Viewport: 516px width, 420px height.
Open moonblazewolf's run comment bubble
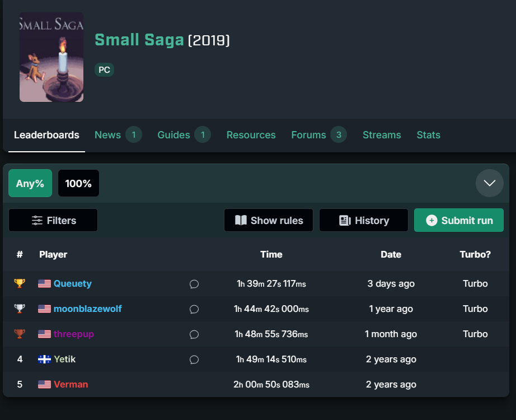[x=194, y=309]
